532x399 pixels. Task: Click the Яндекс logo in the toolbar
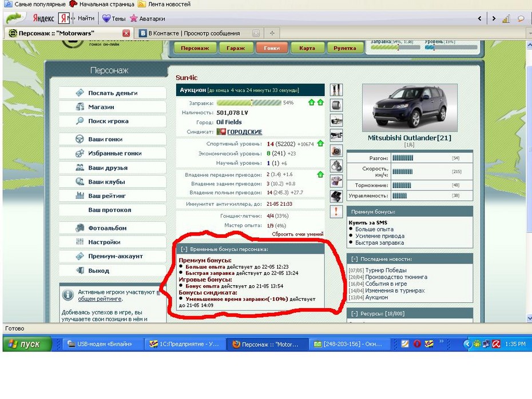pyautogui.click(x=43, y=18)
